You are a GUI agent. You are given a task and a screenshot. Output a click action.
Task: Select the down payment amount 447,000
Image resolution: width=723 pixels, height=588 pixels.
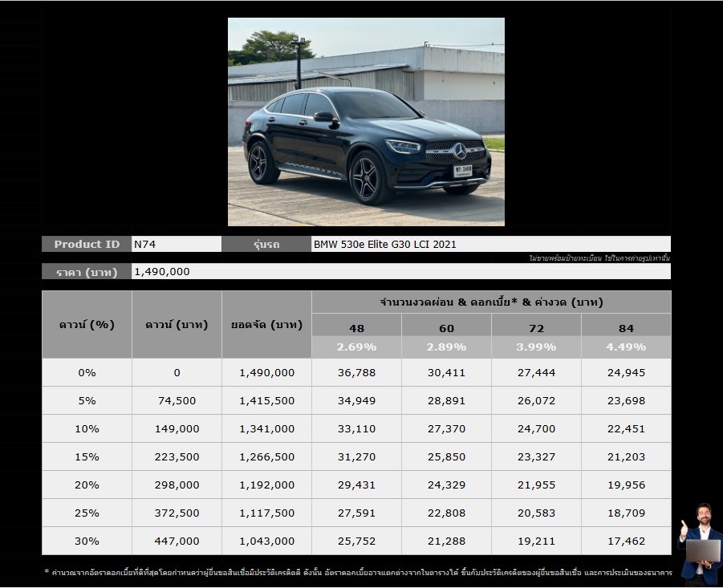click(x=177, y=541)
